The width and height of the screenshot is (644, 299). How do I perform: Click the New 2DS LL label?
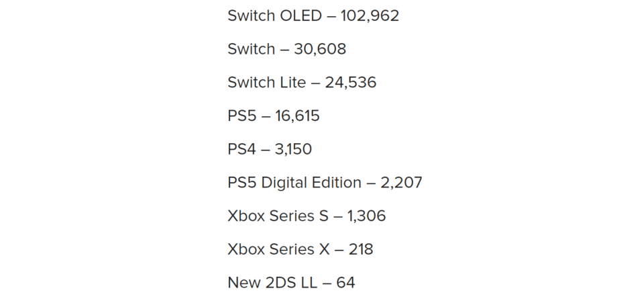[x=272, y=283]
